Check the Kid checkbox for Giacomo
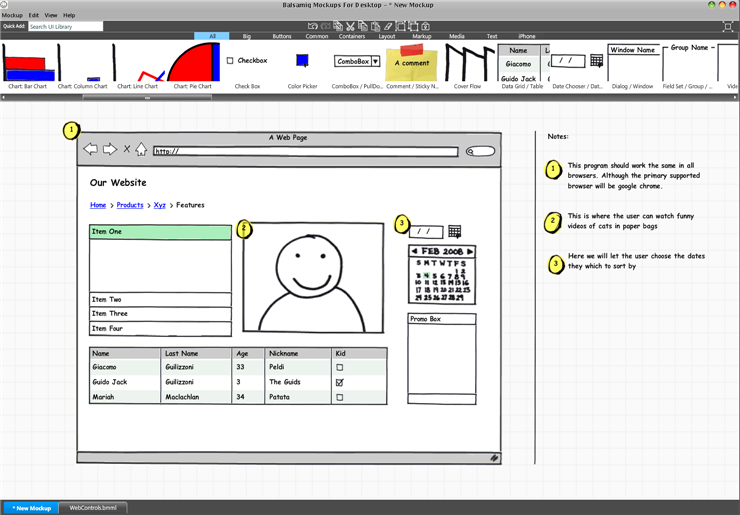The image size is (740, 515). coord(339,368)
